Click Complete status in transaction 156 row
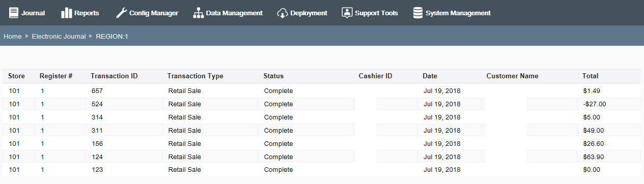This screenshot has height=184, width=644. pyautogui.click(x=278, y=144)
